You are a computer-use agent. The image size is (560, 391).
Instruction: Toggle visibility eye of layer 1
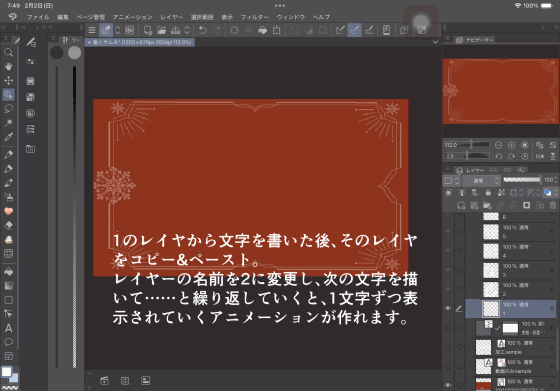coord(448,309)
